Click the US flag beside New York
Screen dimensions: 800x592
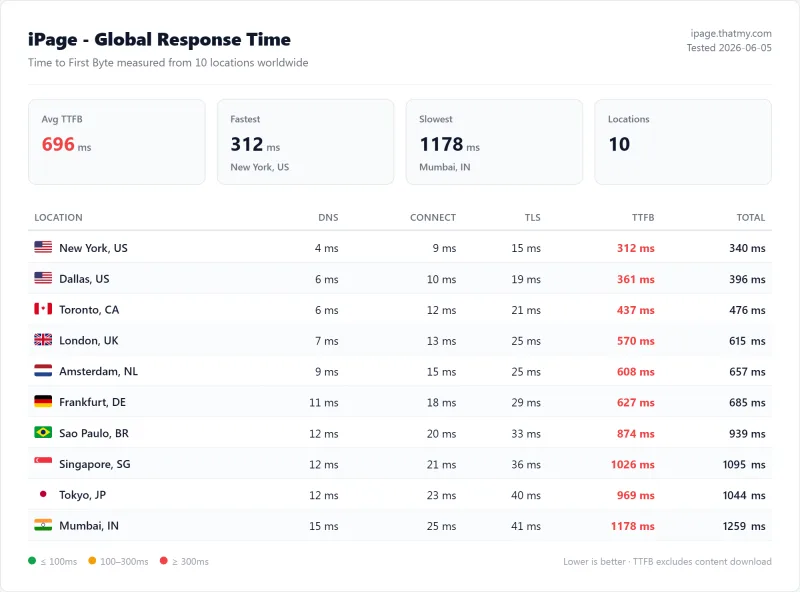tap(43, 247)
